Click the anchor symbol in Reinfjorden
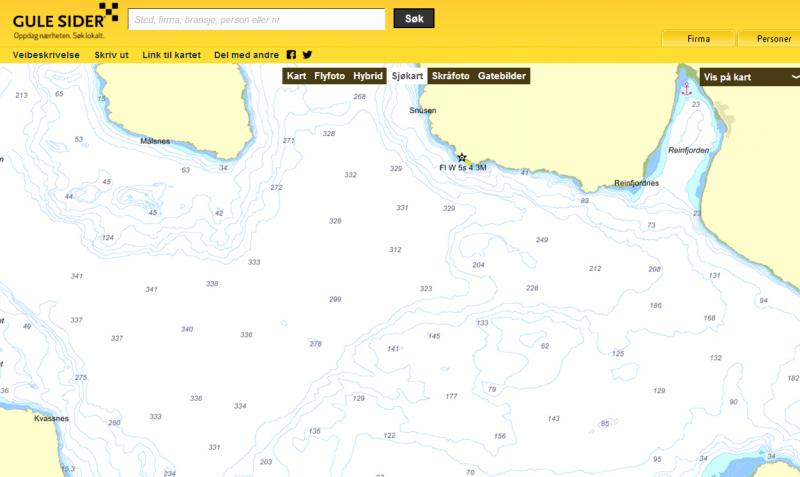Image resolution: width=800 pixels, height=477 pixels. [686, 89]
